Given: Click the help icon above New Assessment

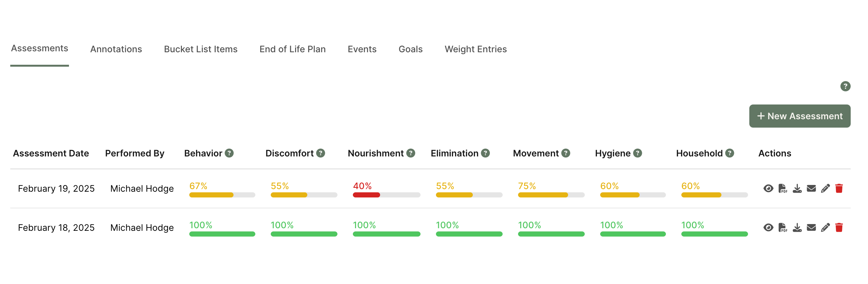Looking at the screenshot, I should [x=845, y=86].
